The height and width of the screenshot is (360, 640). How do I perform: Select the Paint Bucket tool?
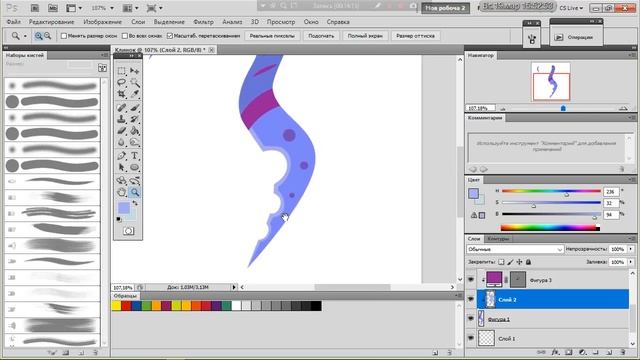[x=134, y=131]
